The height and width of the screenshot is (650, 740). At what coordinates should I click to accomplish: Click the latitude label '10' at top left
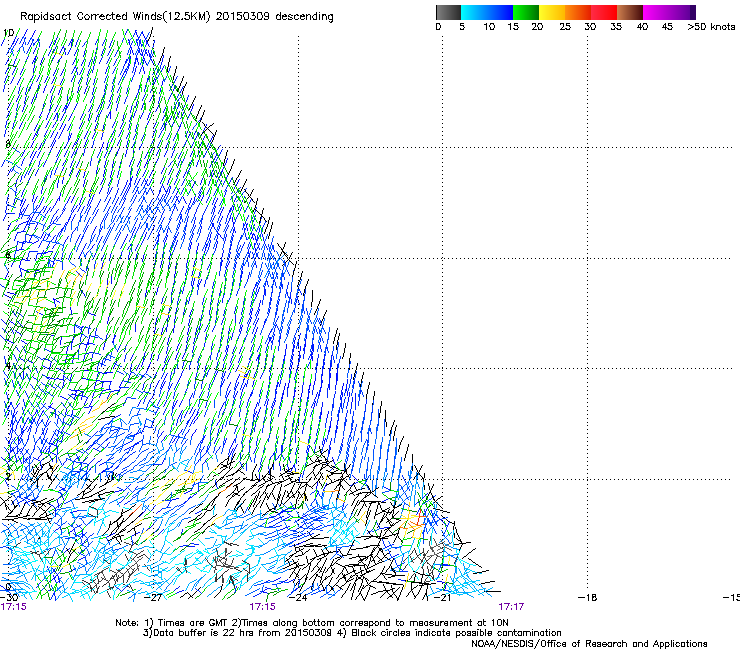click(x=8, y=33)
